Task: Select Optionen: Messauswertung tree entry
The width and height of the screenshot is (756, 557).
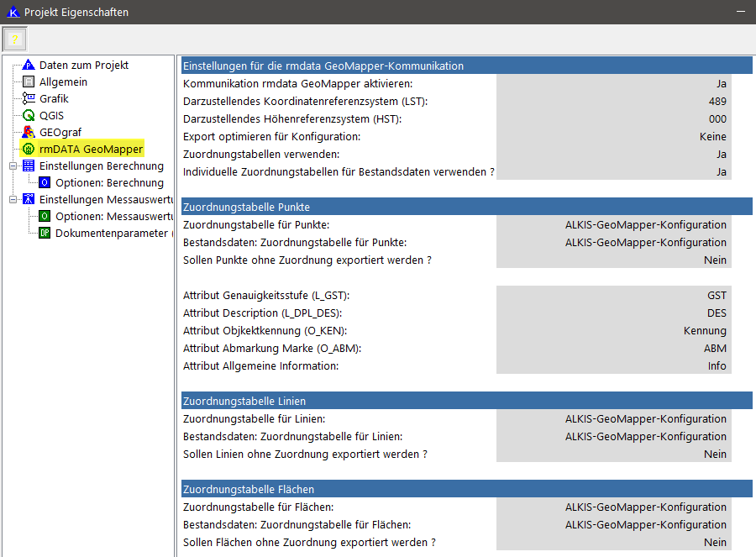Action: click(x=109, y=217)
